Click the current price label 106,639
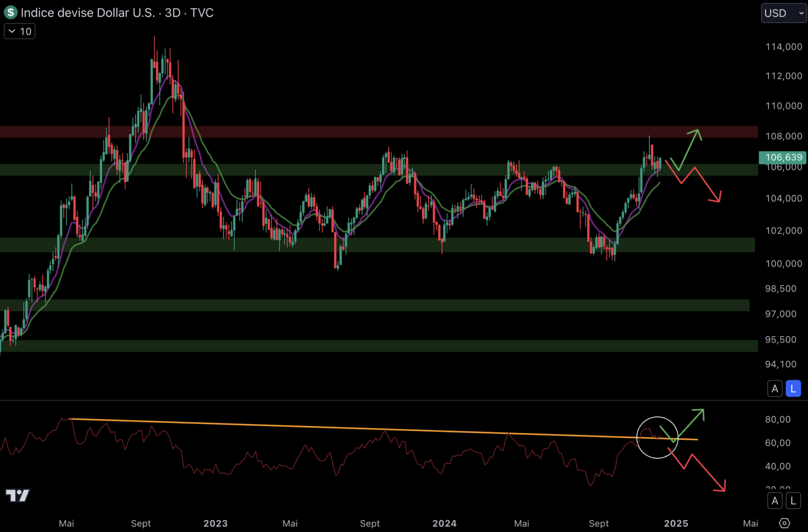Screen dimensions: 808x532 [x=783, y=157]
